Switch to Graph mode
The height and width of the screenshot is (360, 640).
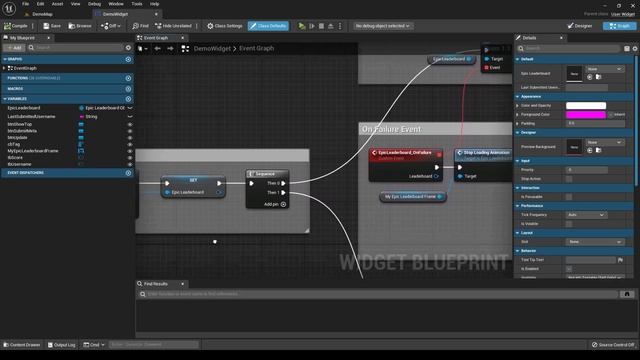[619, 26]
